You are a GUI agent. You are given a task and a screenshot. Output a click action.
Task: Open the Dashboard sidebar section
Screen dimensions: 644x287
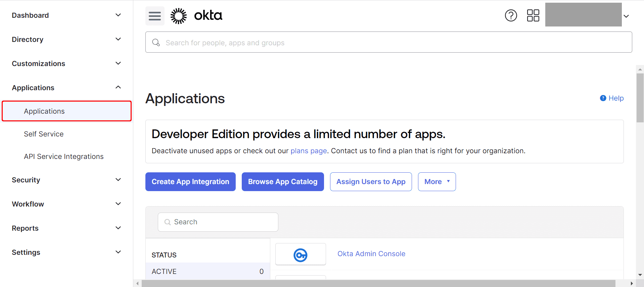point(66,15)
